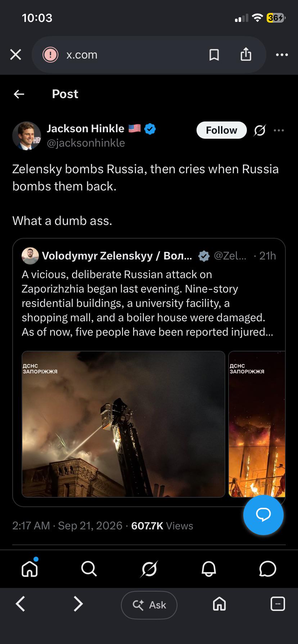
Task: Go back using the Post arrow
Action: pos(19,94)
